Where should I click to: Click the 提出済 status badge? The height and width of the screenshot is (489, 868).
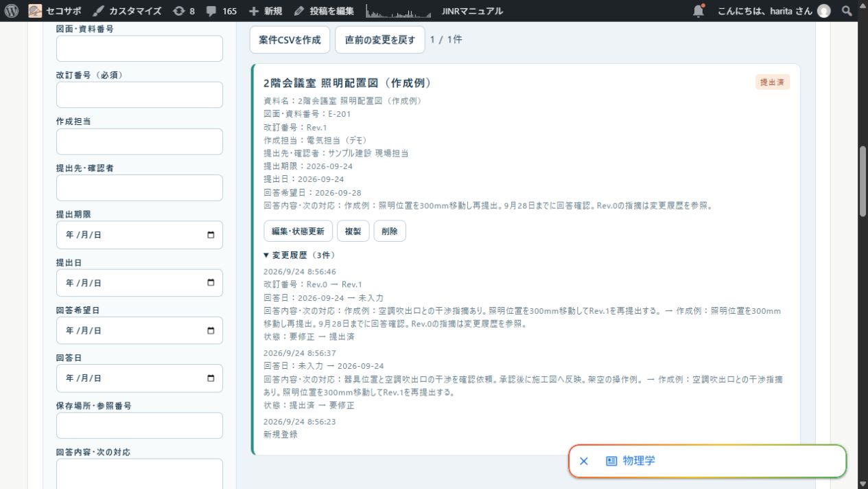(x=773, y=82)
